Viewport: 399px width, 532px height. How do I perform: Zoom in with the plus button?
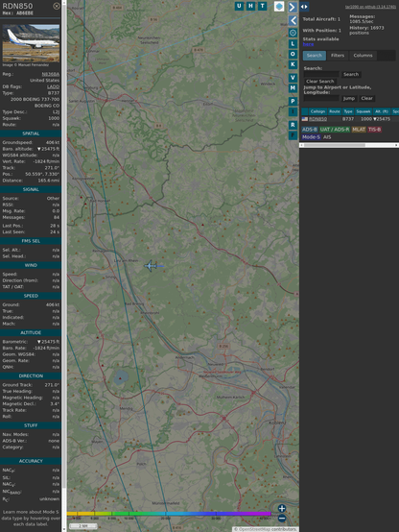pos(282,508)
